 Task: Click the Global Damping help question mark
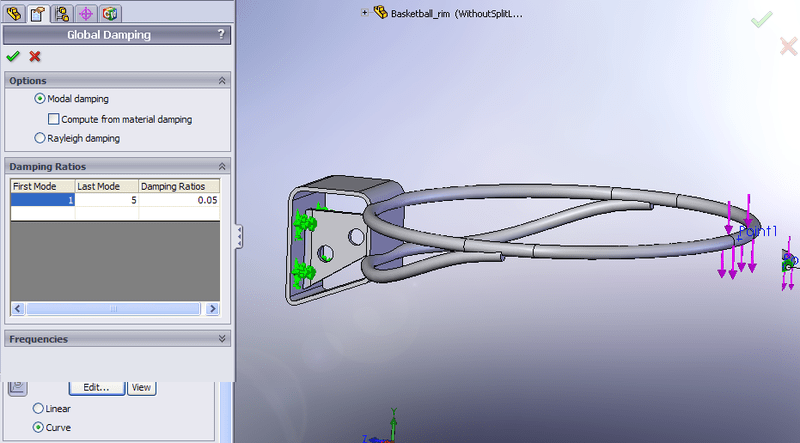pyautogui.click(x=220, y=35)
